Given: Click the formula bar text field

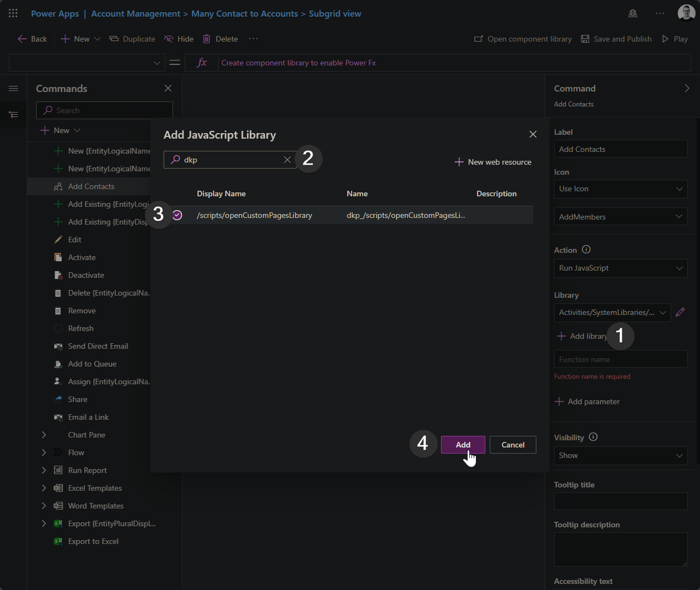Looking at the screenshot, I should tap(454, 63).
